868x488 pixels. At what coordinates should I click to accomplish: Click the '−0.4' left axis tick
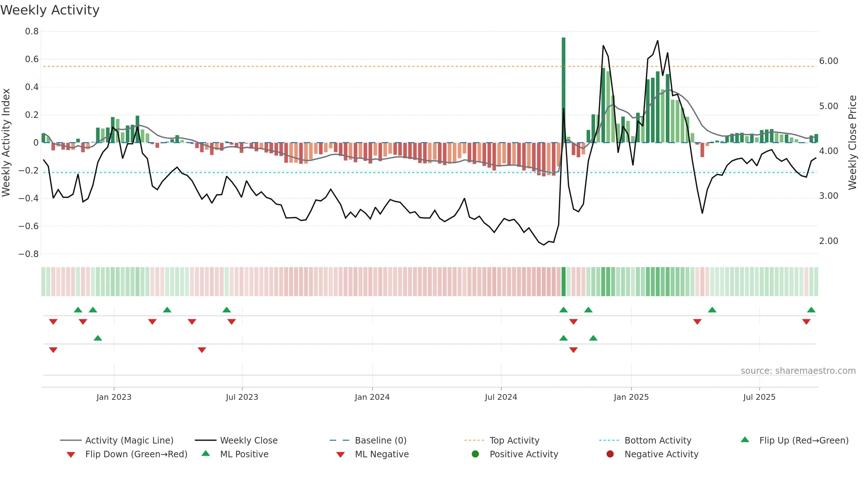(x=29, y=198)
